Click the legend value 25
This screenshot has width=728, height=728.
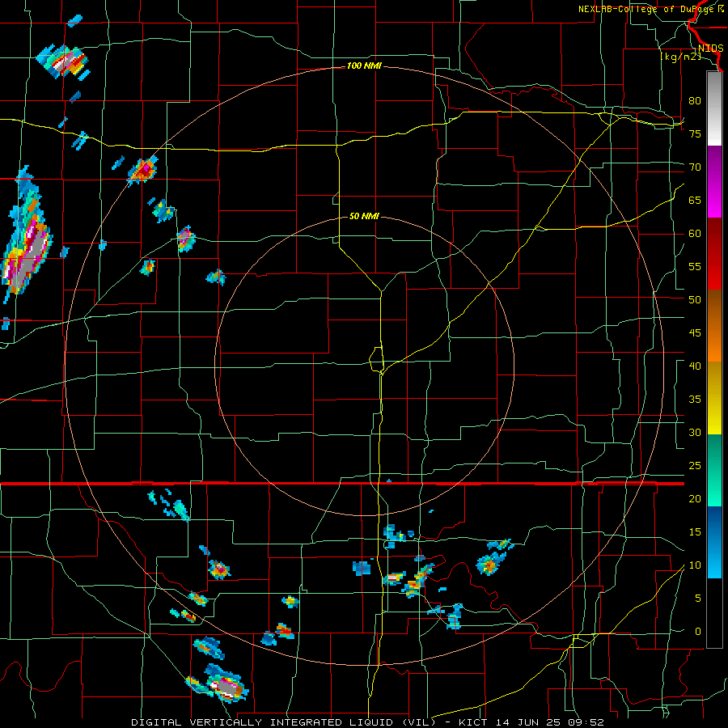[x=695, y=466]
